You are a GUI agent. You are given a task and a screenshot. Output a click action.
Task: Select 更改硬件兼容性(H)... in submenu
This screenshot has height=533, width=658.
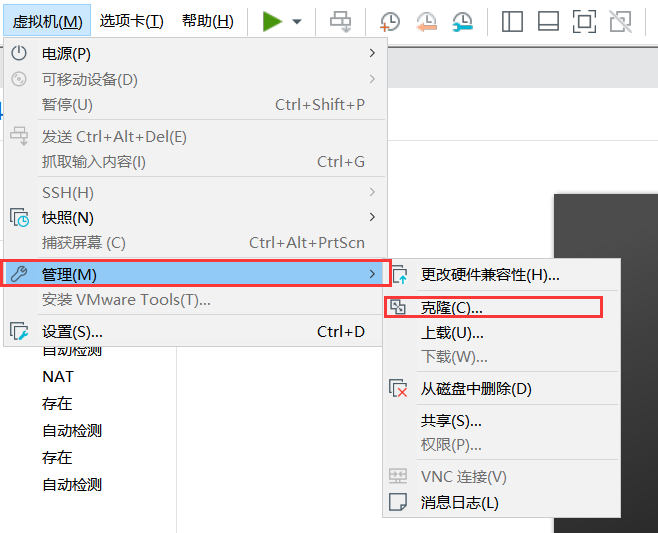click(x=502, y=275)
